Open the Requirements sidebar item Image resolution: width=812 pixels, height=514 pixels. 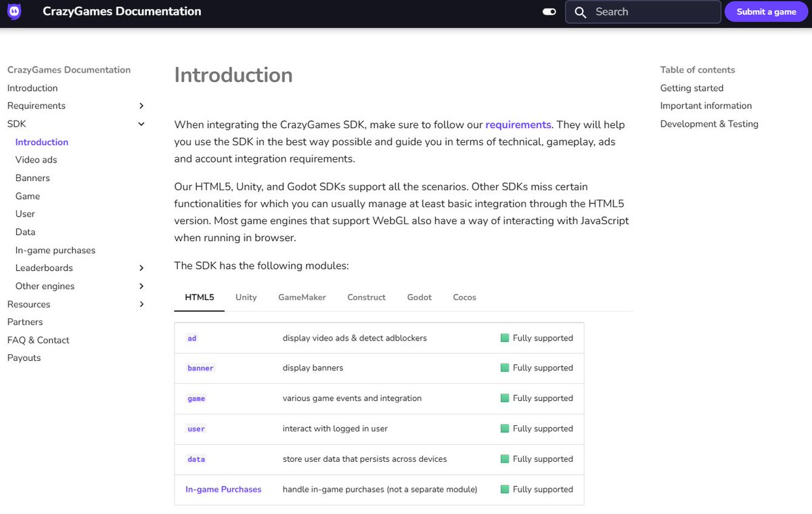(x=37, y=106)
